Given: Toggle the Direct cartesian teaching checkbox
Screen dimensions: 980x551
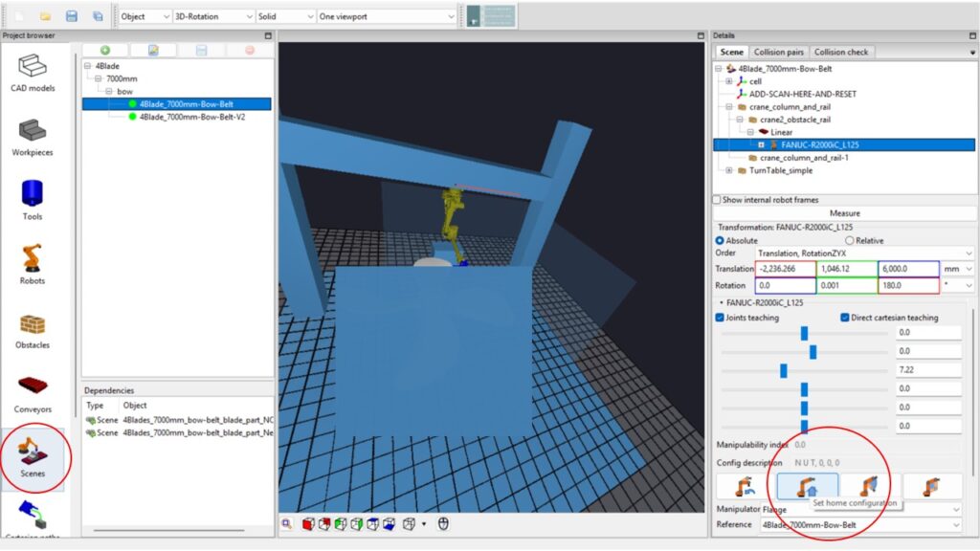Looking at the screenshot, I should (x=845, y=318).
